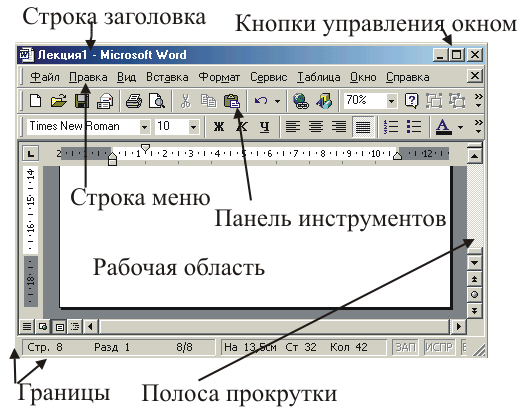Open the Вставка menu
Screen dimensions: 524x409
[167, 78]
